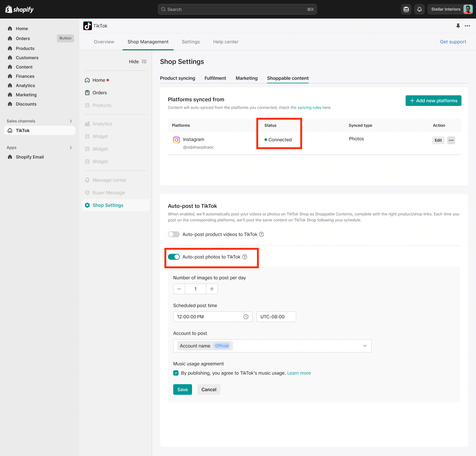Save the auto-post settings

pos(182,389)
